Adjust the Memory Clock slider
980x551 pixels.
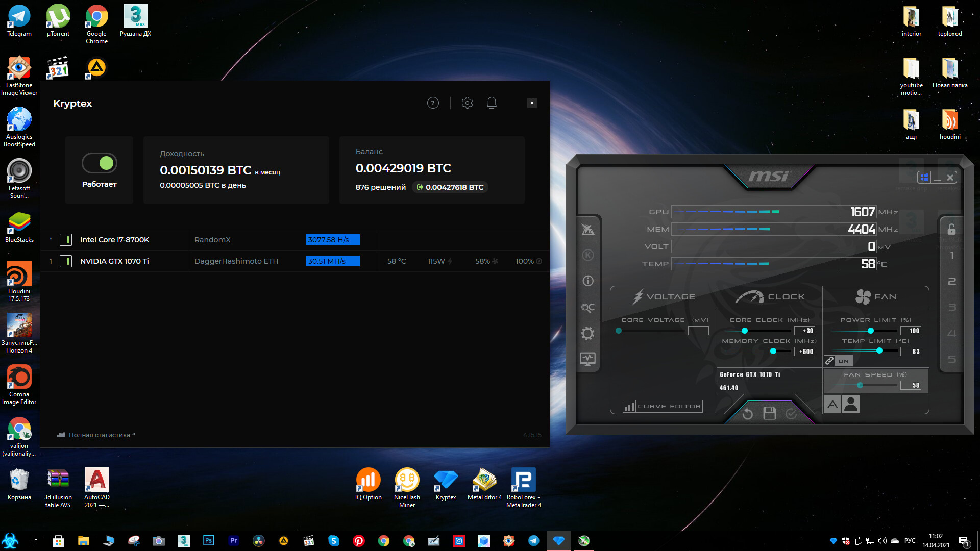(x=773, y=351)
